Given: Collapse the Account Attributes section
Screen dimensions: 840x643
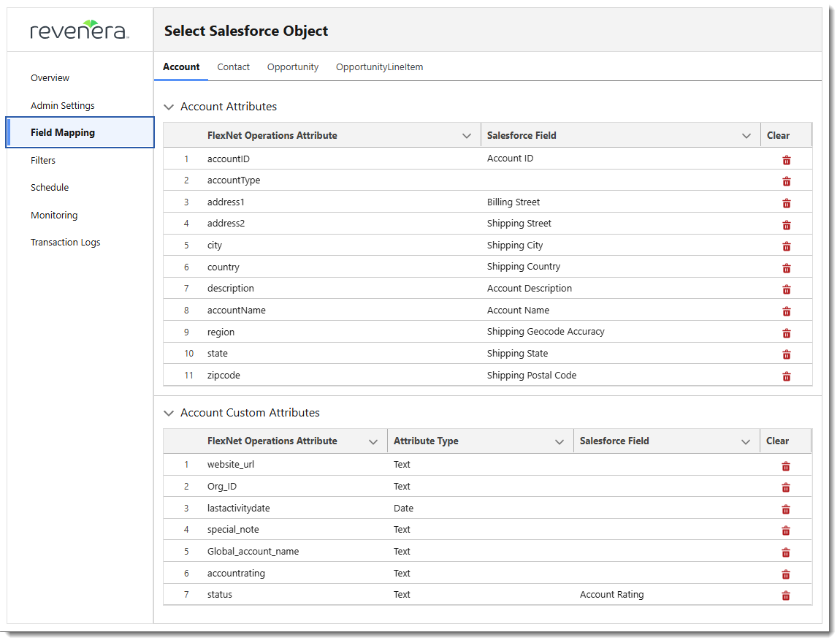Looking at the screenshot, I should coord(169,107).
